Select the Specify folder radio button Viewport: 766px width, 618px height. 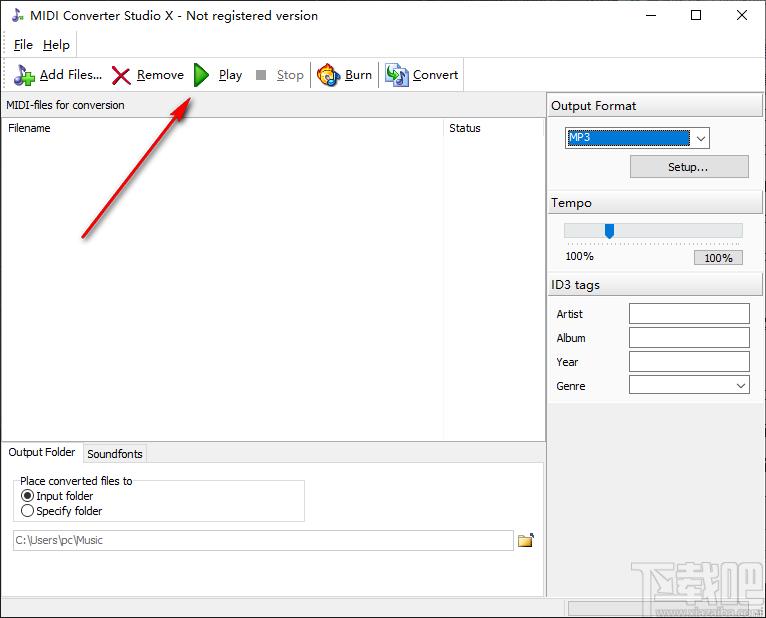pyautogui.click(x=27, y=511)
